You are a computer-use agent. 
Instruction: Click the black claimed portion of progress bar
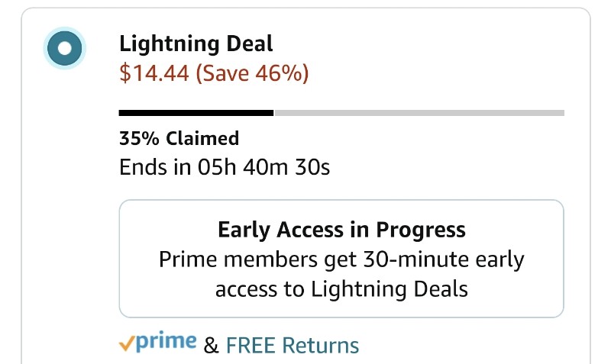coord(196,113)
